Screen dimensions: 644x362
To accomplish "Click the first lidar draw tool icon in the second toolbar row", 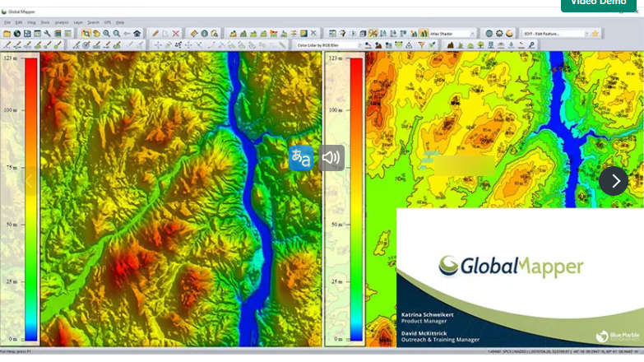I will click(7, 45).
